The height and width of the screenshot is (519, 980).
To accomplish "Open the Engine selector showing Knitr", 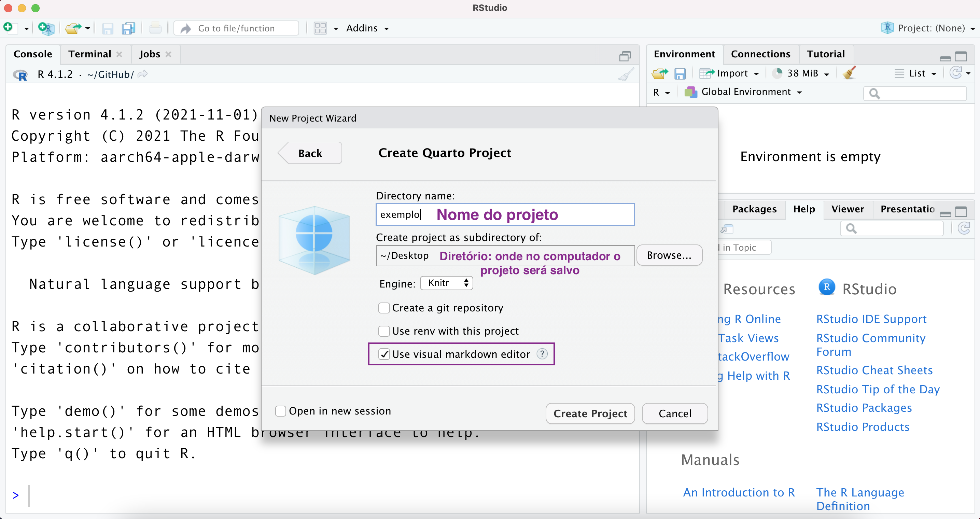I will pos(446,283).
